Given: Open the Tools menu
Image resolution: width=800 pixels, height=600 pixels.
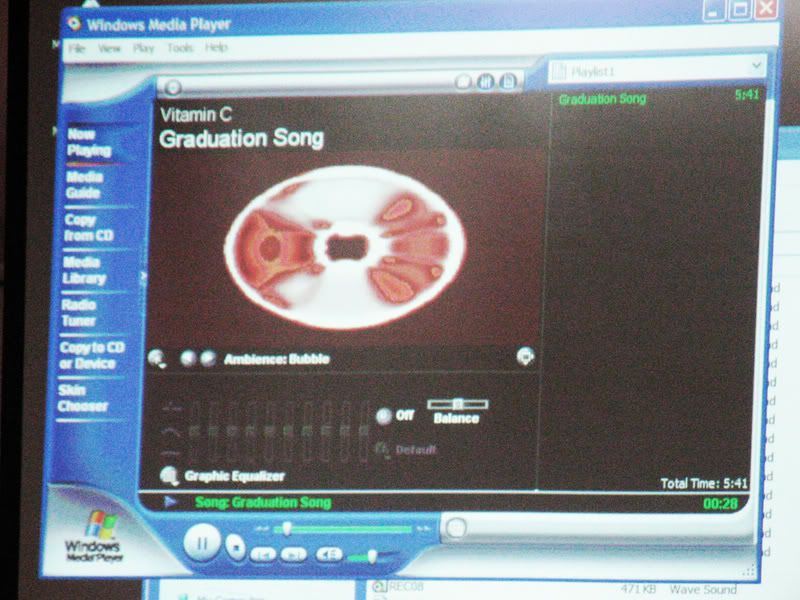Looking at the screenshot, I should tap(180, 48).
